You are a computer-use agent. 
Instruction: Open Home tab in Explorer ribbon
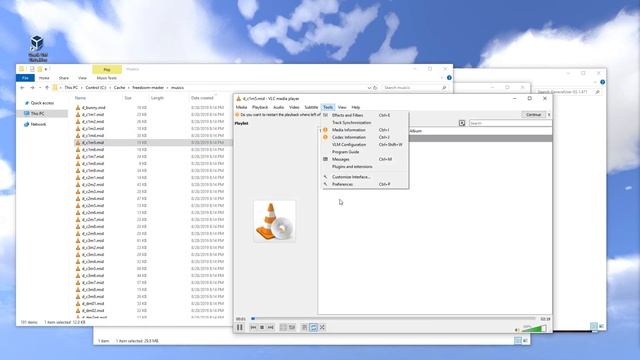click(x=44, y=78)
